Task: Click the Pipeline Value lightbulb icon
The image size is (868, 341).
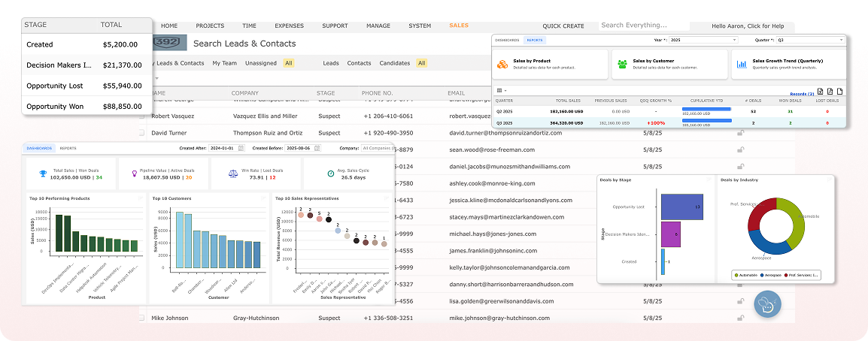Action: pos(133,174)
